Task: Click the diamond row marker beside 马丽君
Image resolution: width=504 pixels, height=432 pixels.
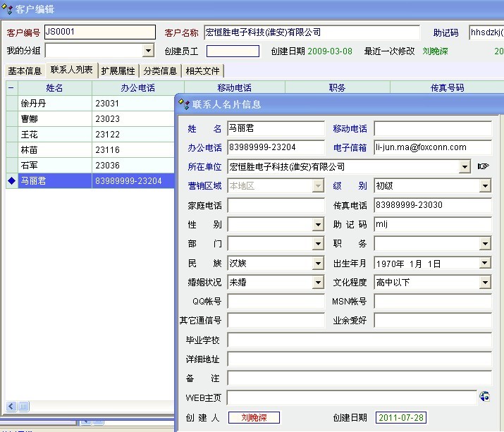Action: [x=11, y=181]
